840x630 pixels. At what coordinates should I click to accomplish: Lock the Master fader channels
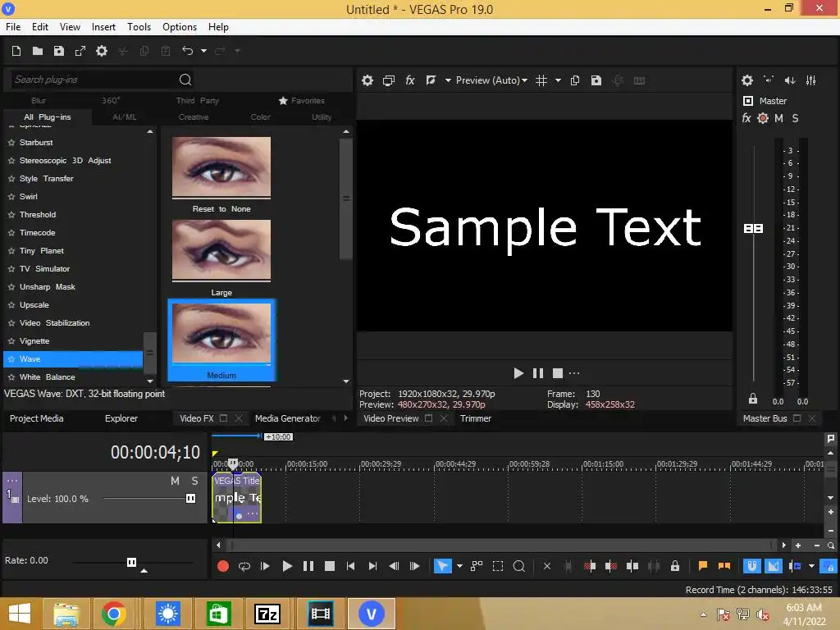(x=753, y=399)
